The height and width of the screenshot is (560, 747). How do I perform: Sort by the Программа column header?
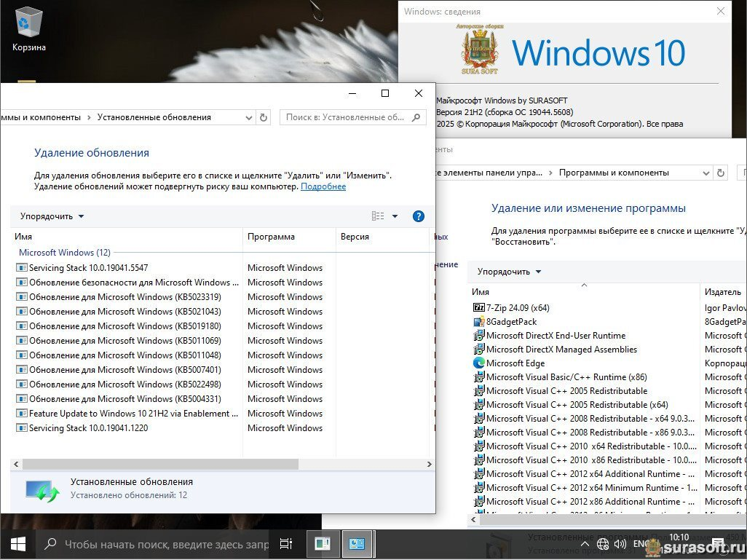289,237
